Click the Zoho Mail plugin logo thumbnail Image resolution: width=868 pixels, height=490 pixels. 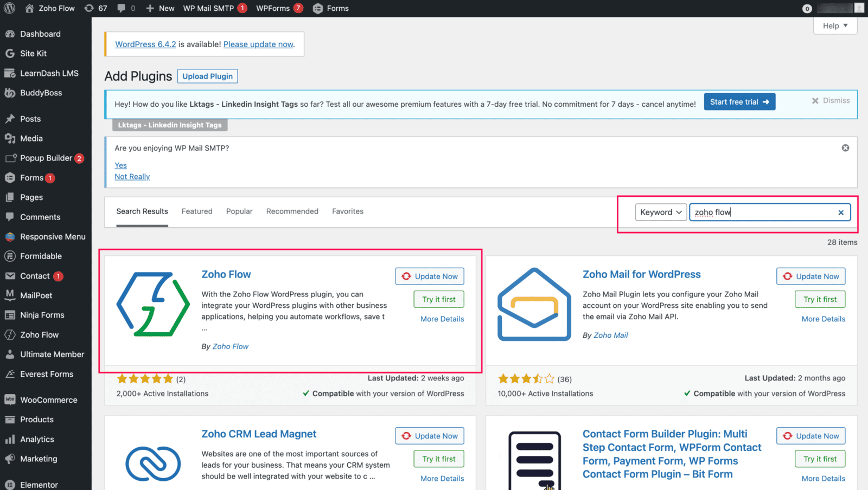(x=534, y=304)
